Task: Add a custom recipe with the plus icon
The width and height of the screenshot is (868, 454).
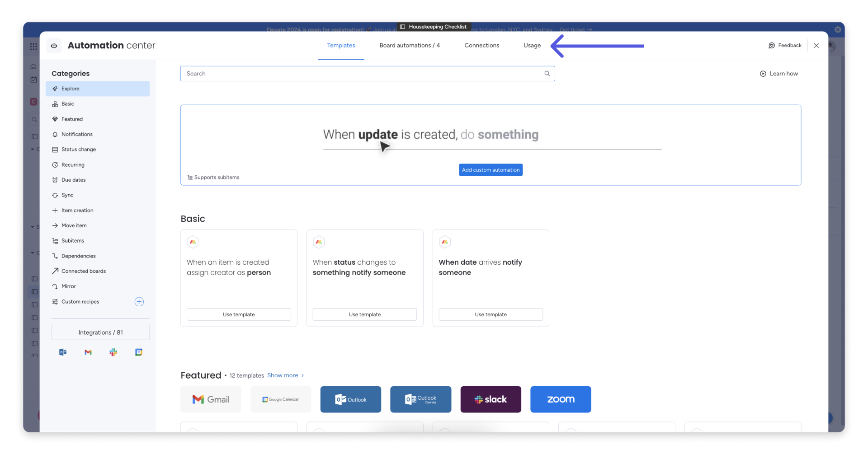Action: coord(139,302)
